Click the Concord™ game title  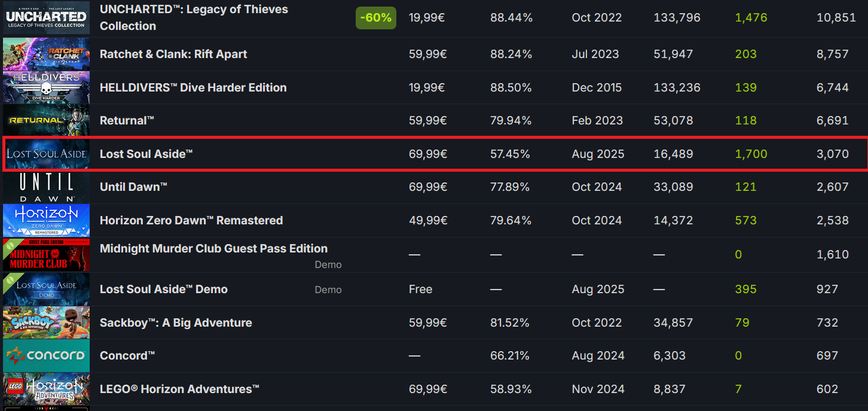pyautogui.click(x=127, y=355)
